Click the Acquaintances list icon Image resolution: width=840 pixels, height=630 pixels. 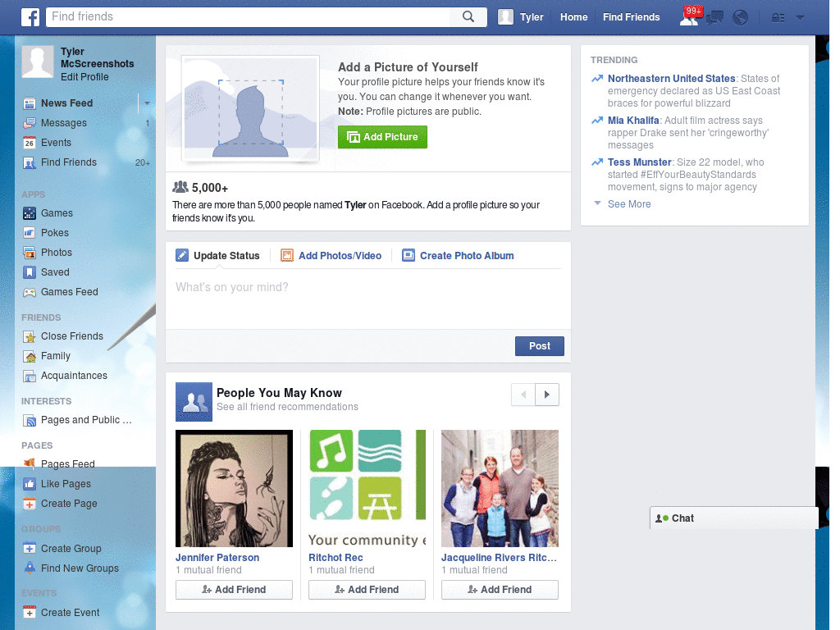coord(30,376)
